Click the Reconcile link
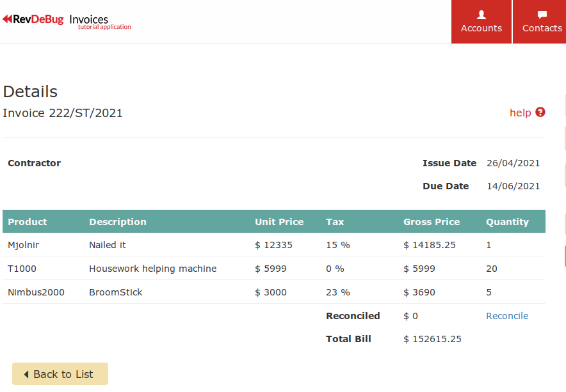566x392 pixels. (507, 316)
